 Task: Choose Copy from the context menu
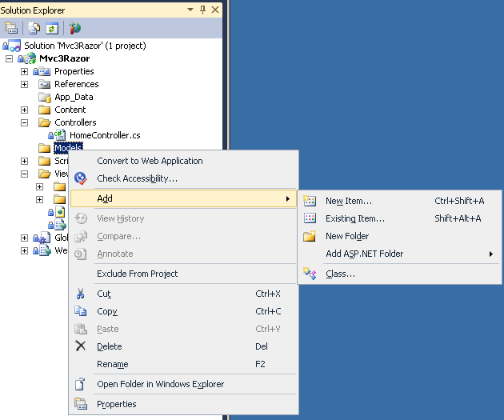[x=183, y=311]
